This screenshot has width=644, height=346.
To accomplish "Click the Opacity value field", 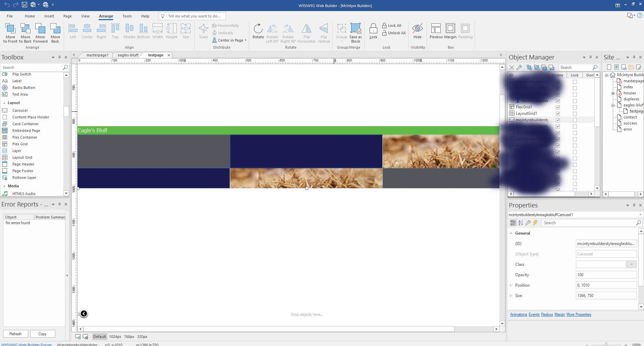I will point(606,275).
